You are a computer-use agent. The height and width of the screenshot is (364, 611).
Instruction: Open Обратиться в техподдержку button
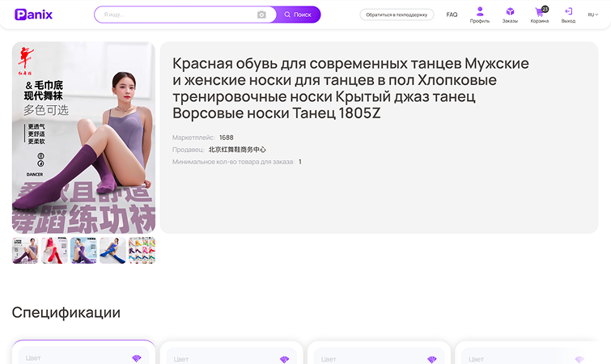[397, 15]
